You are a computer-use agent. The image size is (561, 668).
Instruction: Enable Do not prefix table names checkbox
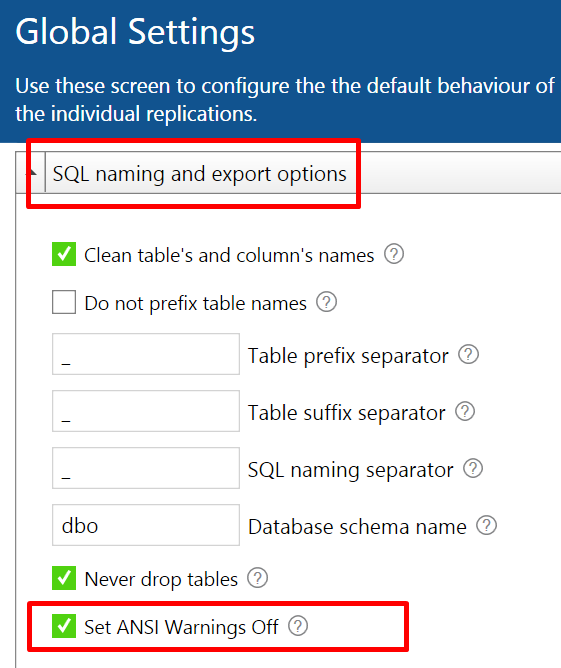pos(64,302)
